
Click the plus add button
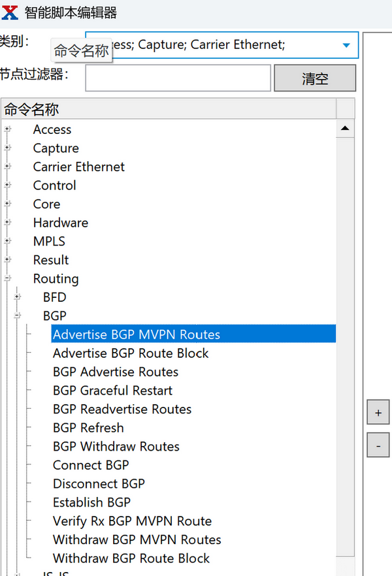coord(378,413)
